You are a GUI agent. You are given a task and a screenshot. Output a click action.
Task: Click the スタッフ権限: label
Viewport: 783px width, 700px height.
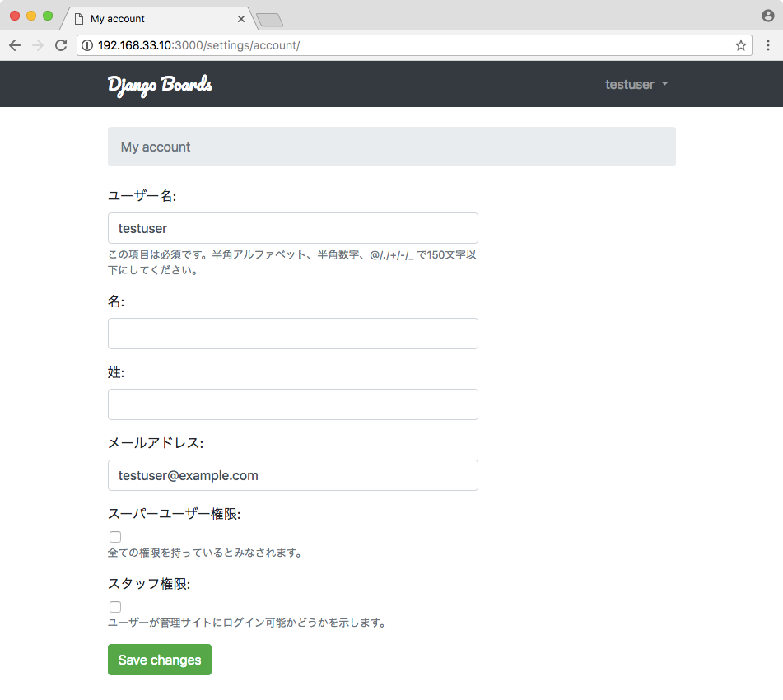(x=149, y=584)
